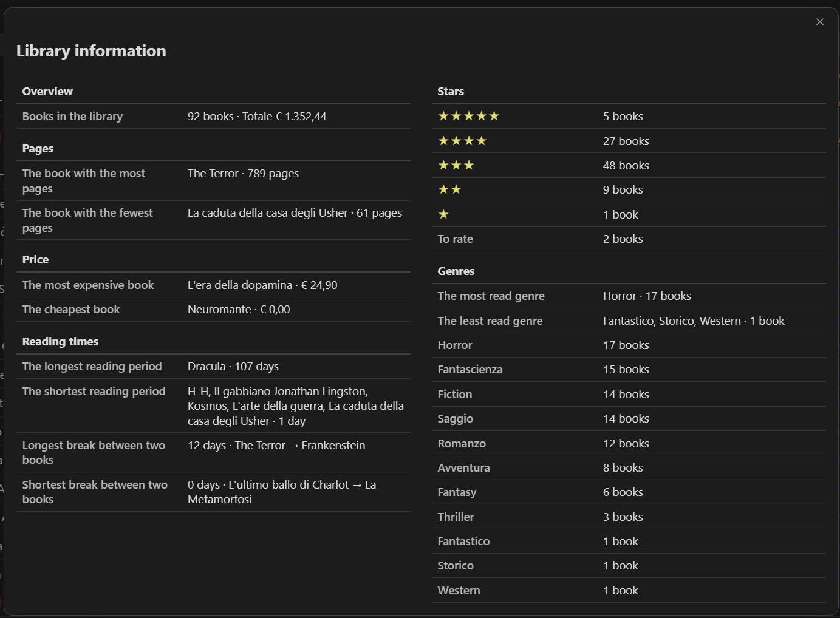Select the "27 books" four-star count

(626, 141)
